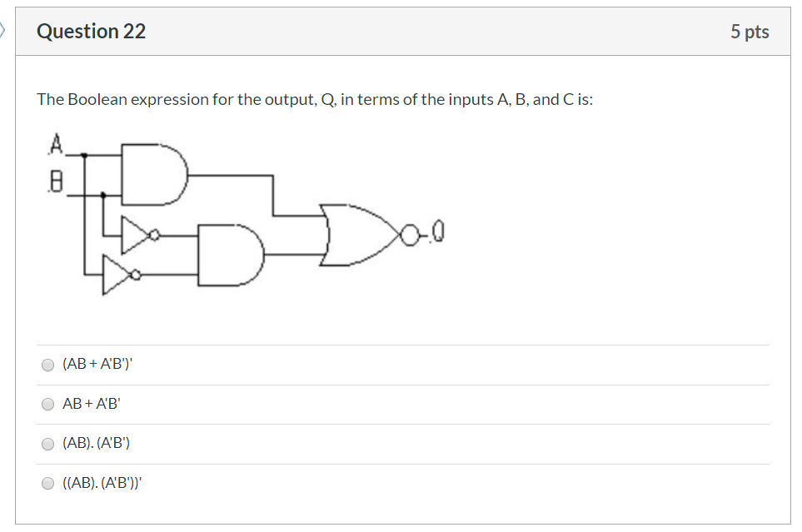Click the inversion bubble on the NOR output
The height and width of the screenshot is (532, 802).
(x=408, y=236)
